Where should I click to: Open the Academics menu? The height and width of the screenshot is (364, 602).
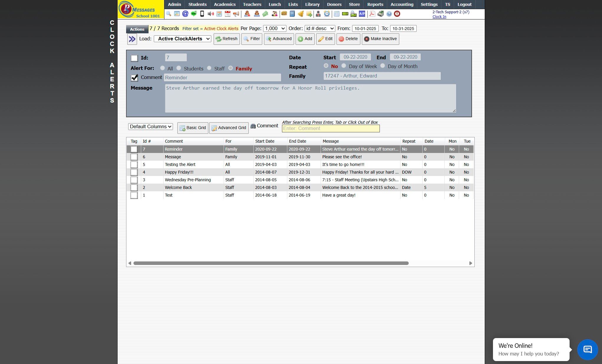tap(225, 4)
